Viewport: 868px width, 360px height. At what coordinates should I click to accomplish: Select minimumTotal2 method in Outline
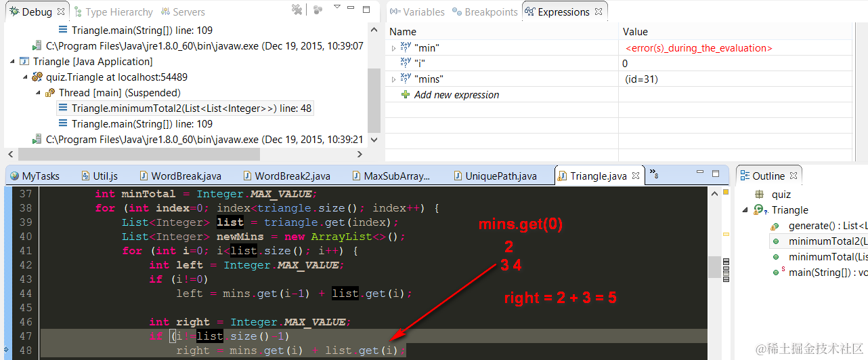click(x=827, y=241)
